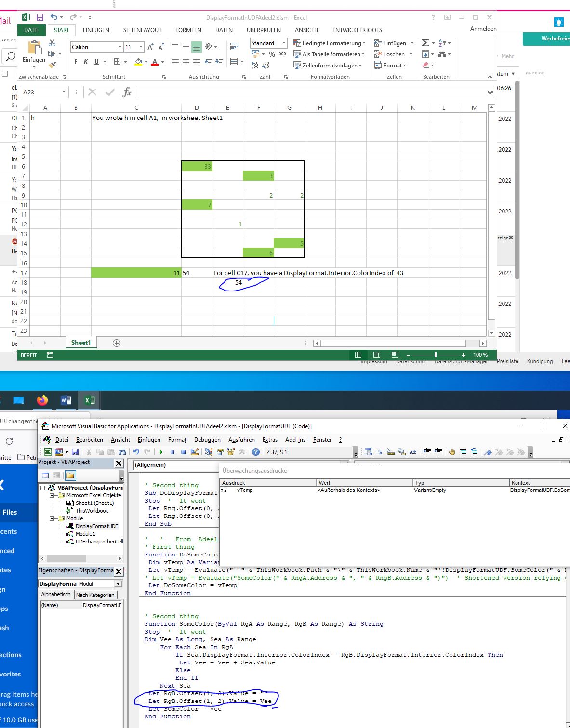Click the VBA Break (pause) icon

pos(172,452)
